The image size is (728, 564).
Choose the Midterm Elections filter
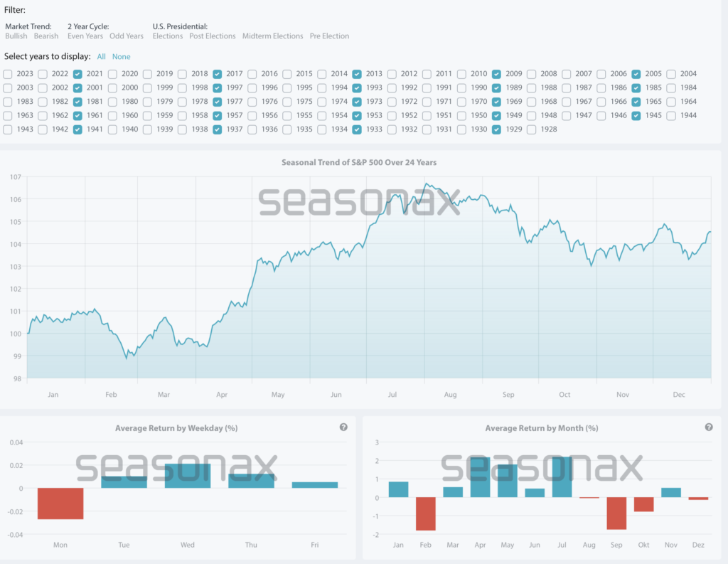pos(272,36)
